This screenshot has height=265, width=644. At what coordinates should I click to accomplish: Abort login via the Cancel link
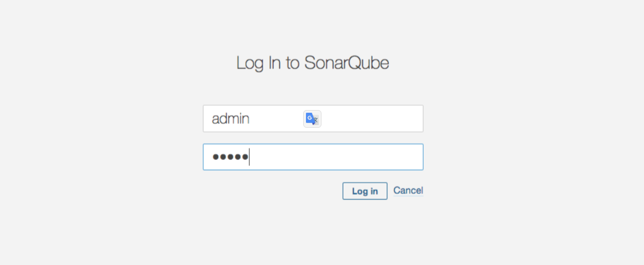(408, 190)
